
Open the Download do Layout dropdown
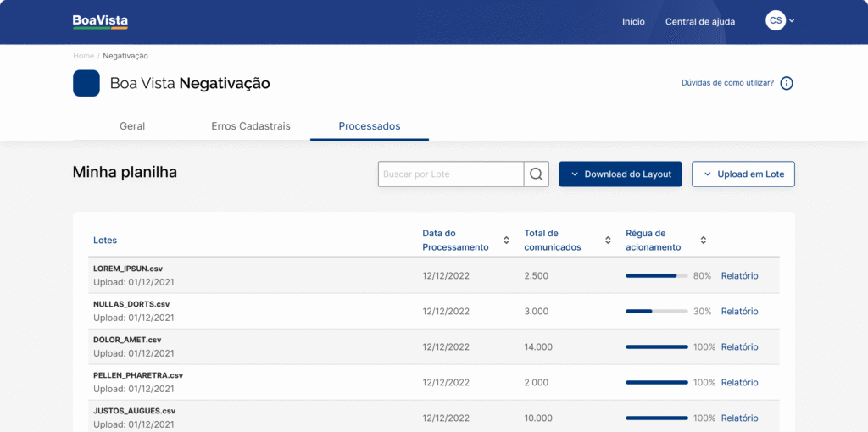[x=620, y=174]
